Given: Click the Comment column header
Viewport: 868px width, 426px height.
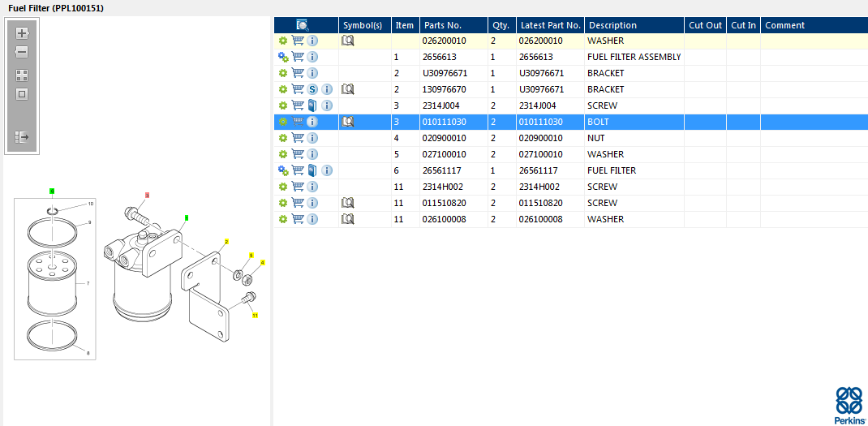Looking at the screenshot, I should pos(814,25).
